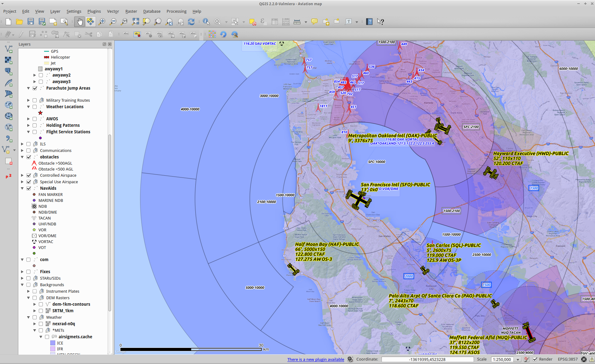The image size is (595, 364).
Task: Open the attribute table icon
Action: [274, 22]
